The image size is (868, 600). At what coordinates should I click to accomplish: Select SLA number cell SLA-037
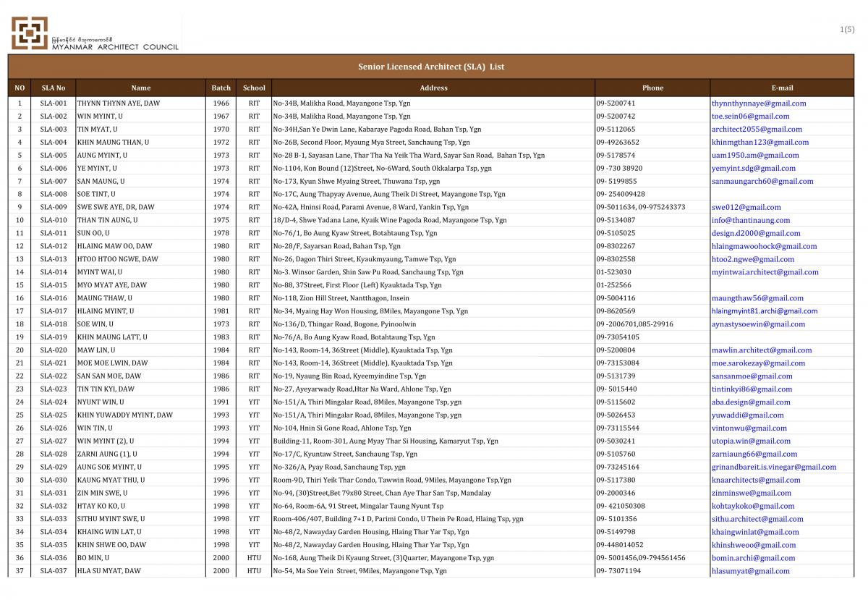click(x=54, y=571)
